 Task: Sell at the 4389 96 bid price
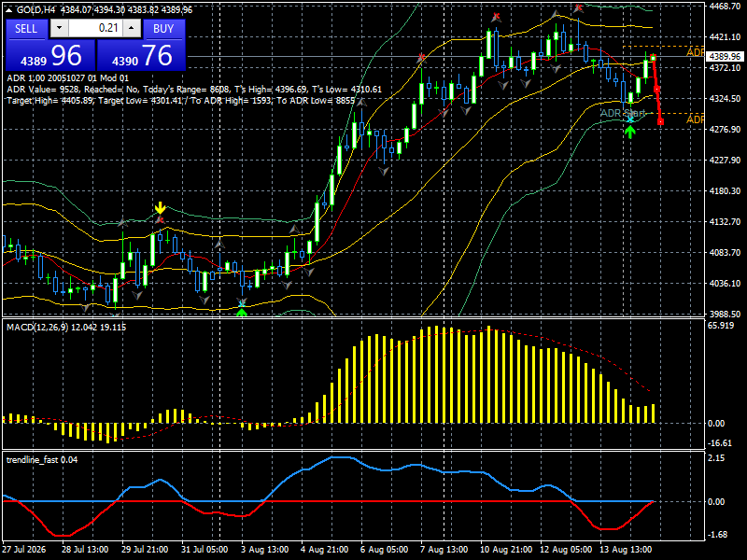pos(49,56)
